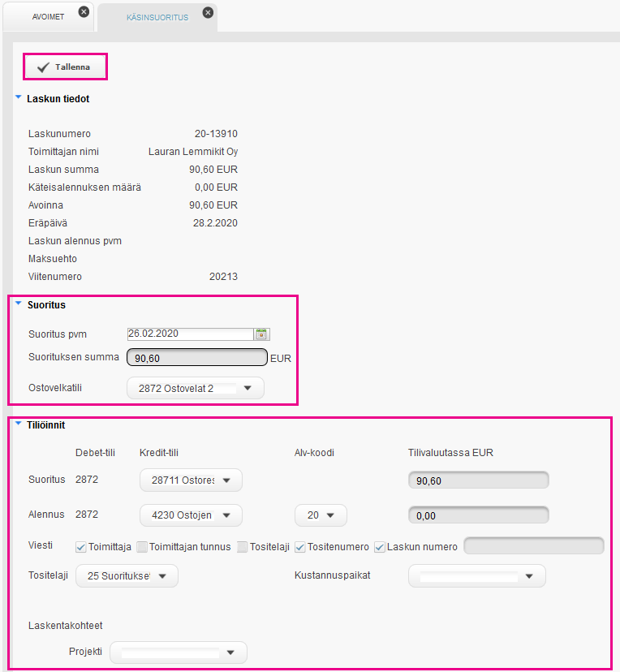The image size is (620, 672).
Task: Collapse the Laskun tiedot section
Action: pos(19,97)
